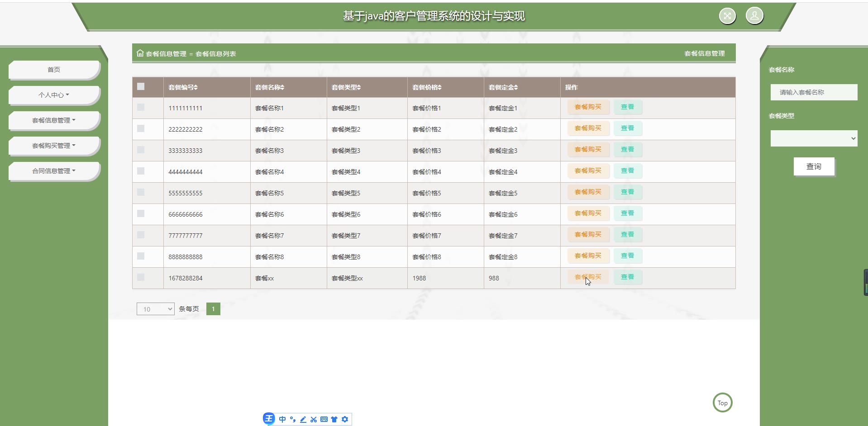The height and width of the screenshot is (426, 868).
Task: Toggle the IME punctuation mode icon
Action: [293, 419]
